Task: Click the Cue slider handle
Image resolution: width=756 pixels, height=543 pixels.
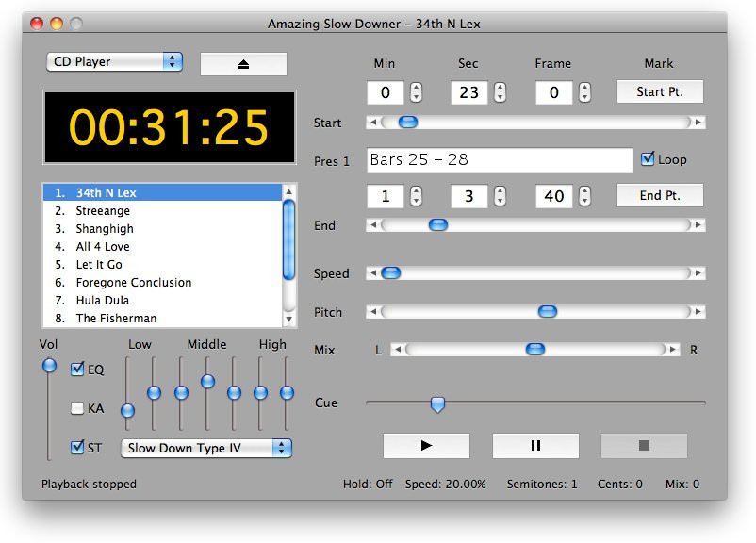Action: (437, 404)
